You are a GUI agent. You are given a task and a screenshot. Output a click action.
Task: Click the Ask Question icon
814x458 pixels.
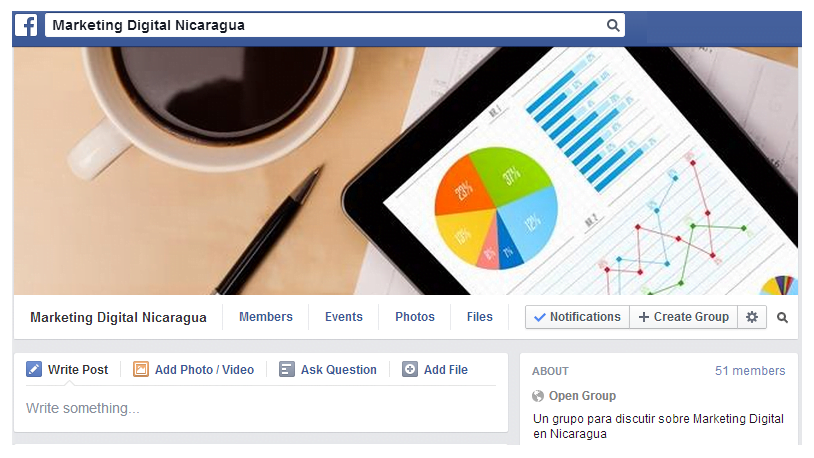[287, 369]
